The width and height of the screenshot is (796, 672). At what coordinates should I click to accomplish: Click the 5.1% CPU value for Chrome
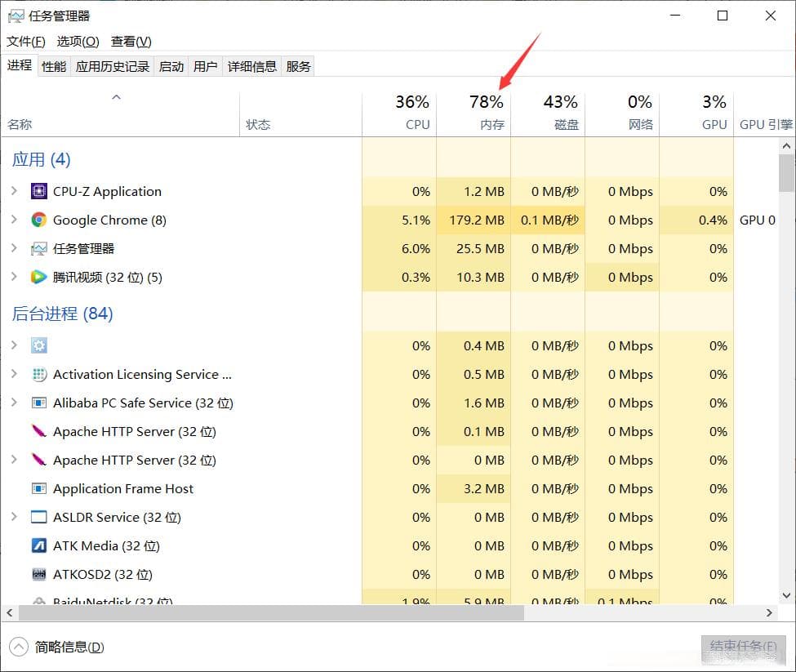[416, 220]
